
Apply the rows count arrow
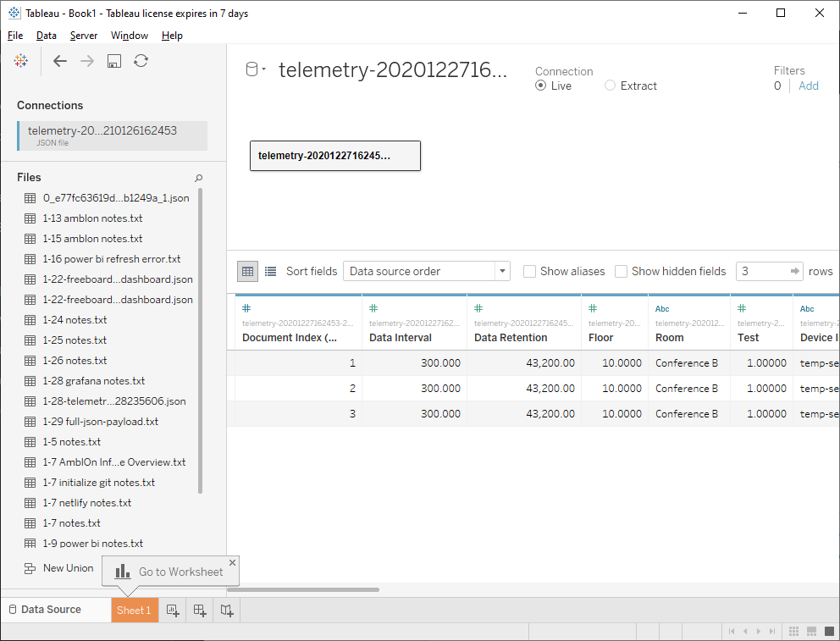click(x=795, y=272)
